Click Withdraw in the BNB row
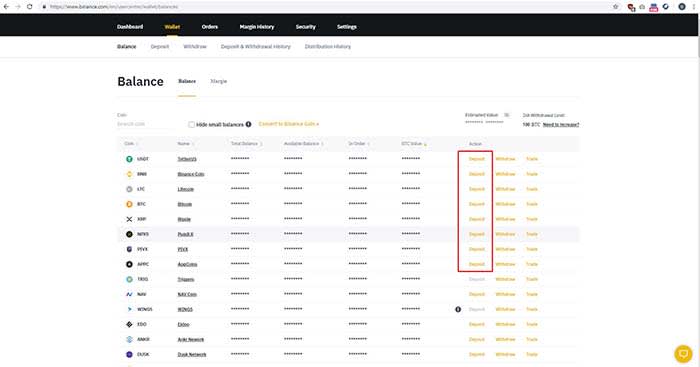This screenshot has width=700, height=367. click(505, 174)
